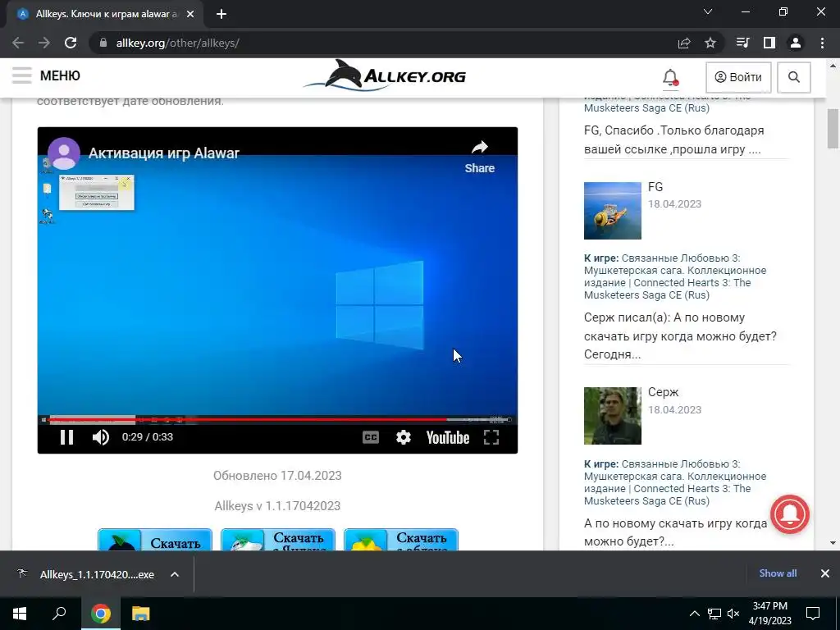This screenshot has height=630, width=840.
Task: Open Windows taskbar search
Action: pos(59,614)
